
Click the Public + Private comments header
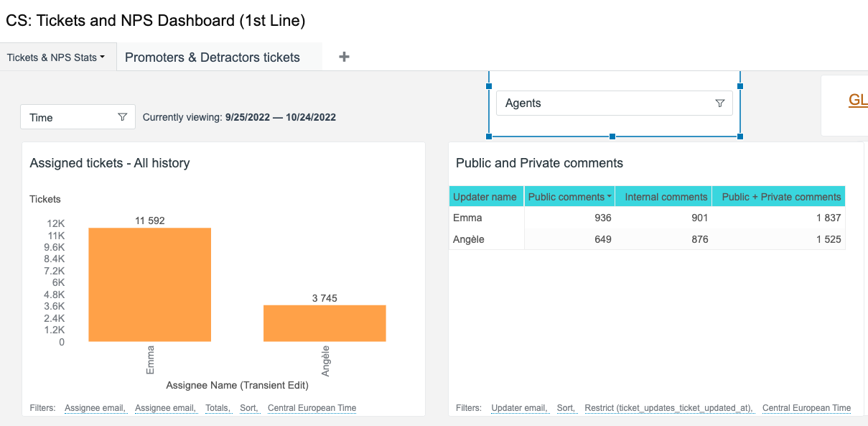tap(780, 197)
